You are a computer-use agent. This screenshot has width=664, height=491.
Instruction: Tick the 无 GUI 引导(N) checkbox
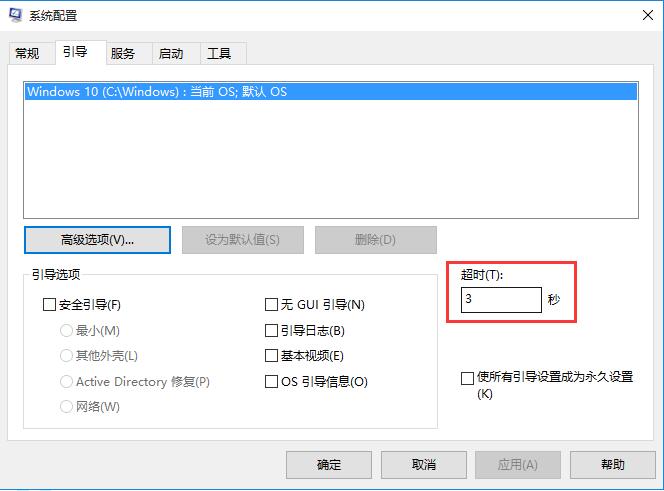point(271,305)
